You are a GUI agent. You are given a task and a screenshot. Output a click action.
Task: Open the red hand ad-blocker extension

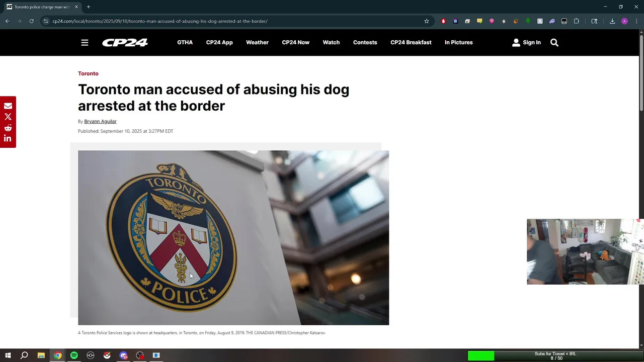point(443,21)
